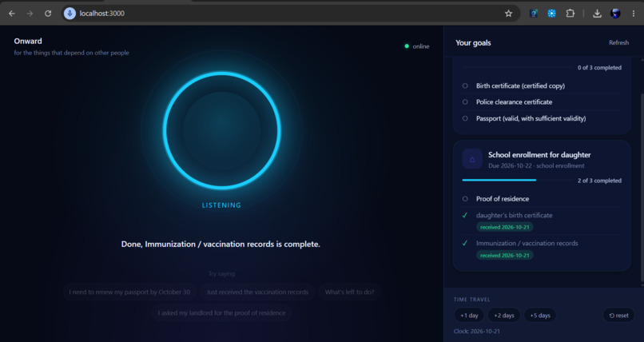Open the browser three-dot menu

click(x=634, y=14)
